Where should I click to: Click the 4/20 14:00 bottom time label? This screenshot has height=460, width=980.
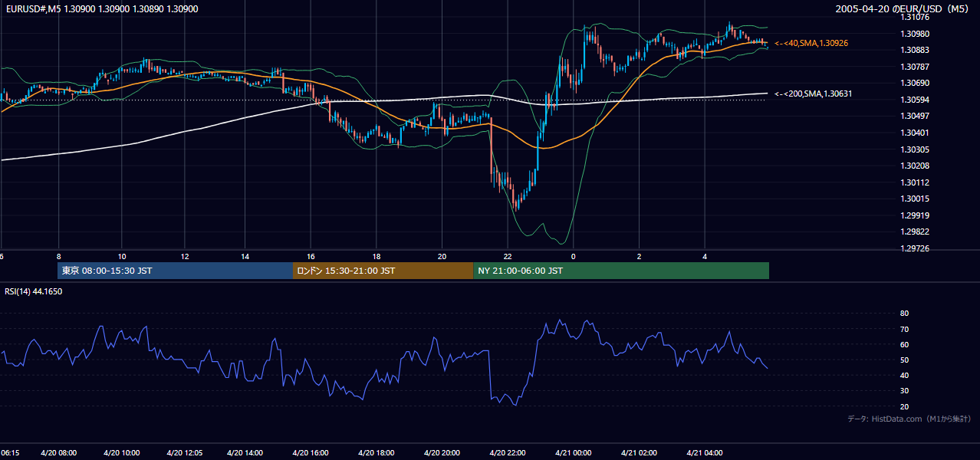[245, 453]
